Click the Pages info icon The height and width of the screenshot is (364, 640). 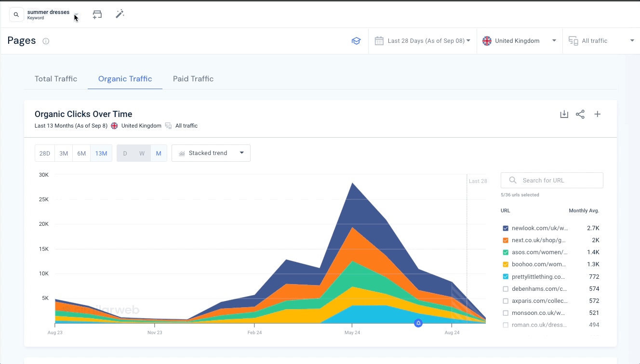(46, 41)
